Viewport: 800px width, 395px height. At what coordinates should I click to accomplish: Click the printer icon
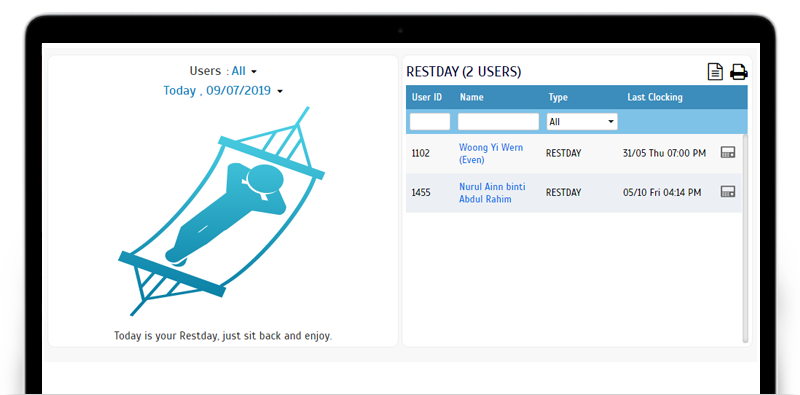pyautogui.click(x=738, y=72)
